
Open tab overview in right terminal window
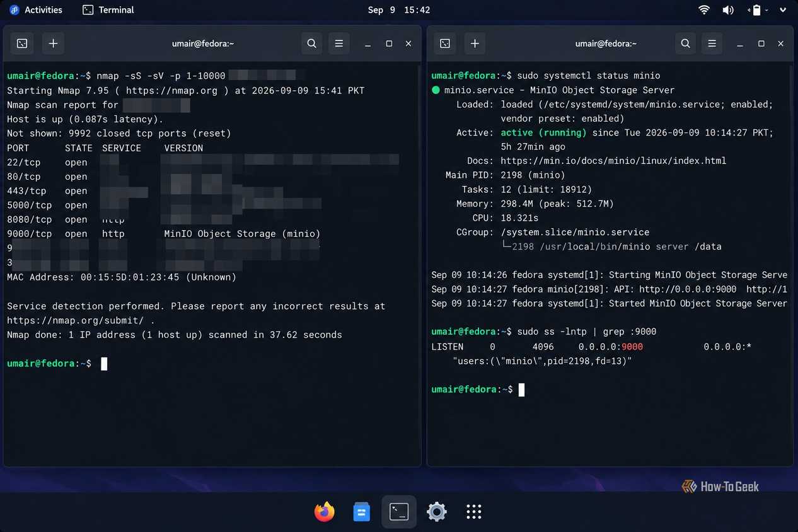445,43
